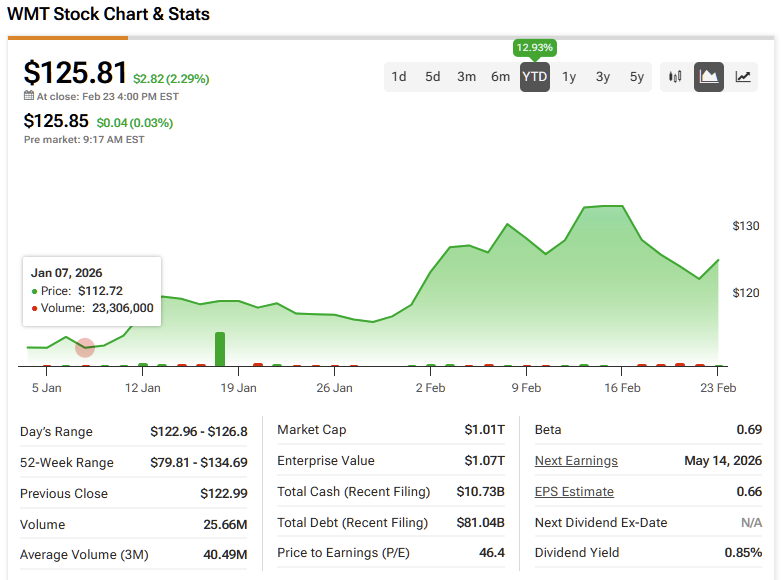Click the $120 price axis label
782x580 pixels.
pos(746,293)
